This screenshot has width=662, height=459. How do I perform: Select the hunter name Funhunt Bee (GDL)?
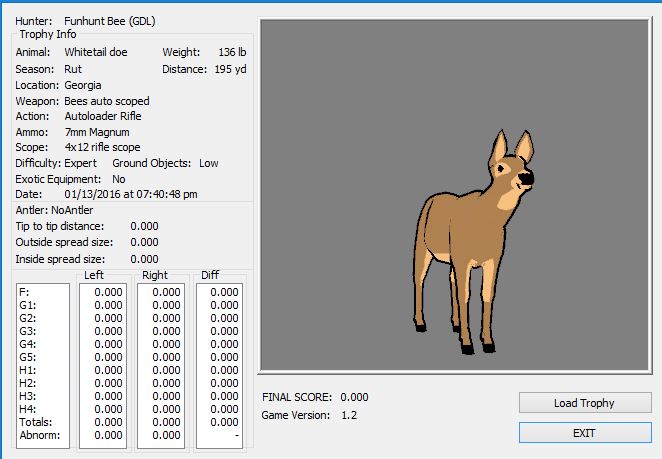pyautogui.click(x=109, y=20)
